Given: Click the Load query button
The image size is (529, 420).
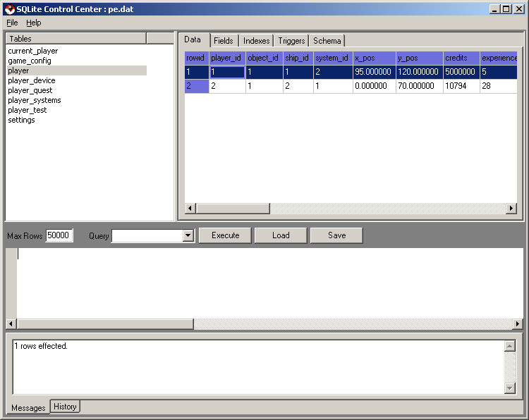Looking at the screenshot, I should (x=281, y=235).
